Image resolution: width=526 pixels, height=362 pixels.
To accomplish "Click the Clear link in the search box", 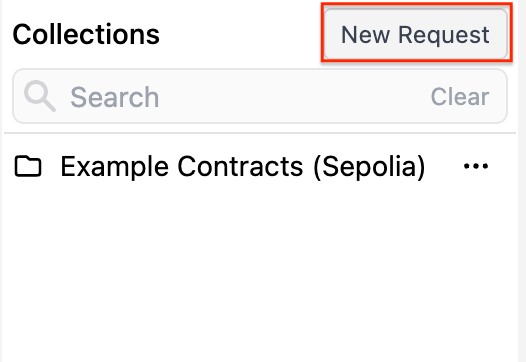I will (x=460, y=97).
